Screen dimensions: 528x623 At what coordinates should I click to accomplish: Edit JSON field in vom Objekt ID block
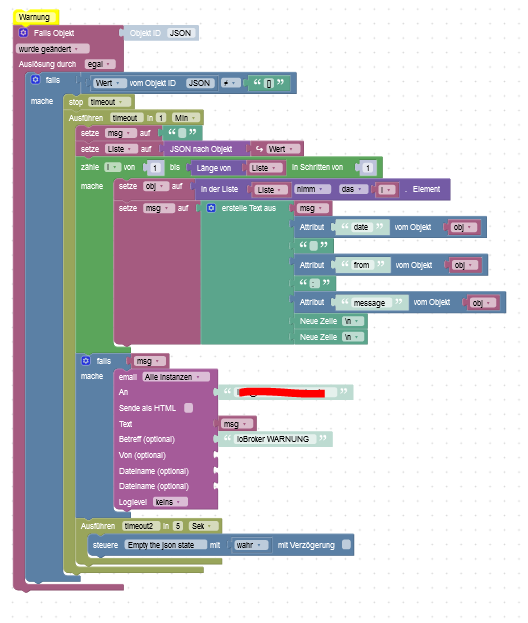(x=199, y=83)
